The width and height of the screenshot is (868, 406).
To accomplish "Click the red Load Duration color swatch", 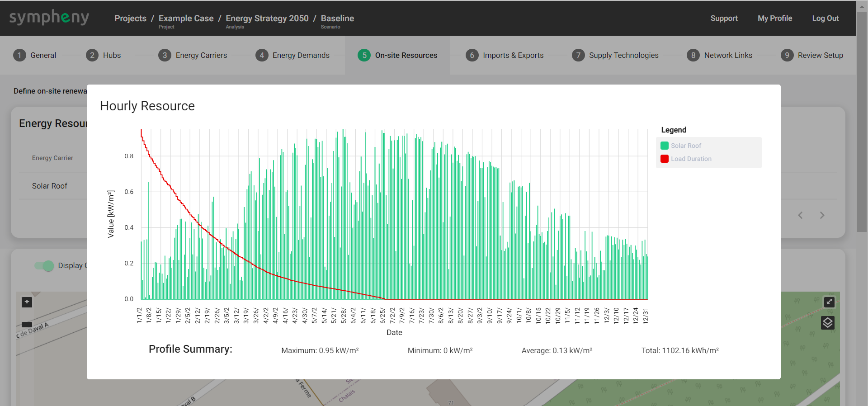I will (665, 159).
